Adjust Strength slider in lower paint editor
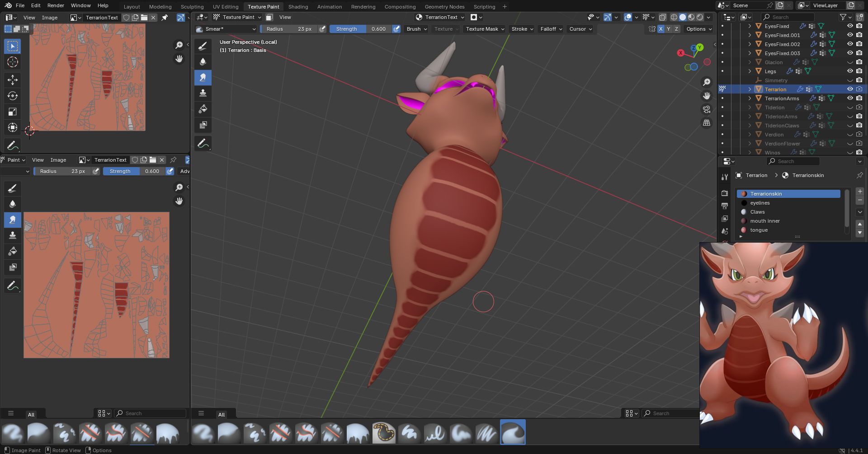Screen dimensions: 868x454 [x=134, y=171]
